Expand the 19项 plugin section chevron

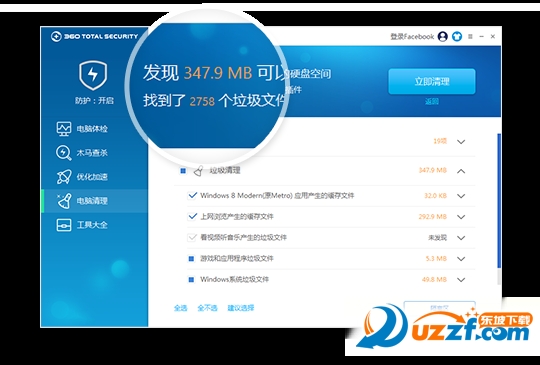pos(461,142)
